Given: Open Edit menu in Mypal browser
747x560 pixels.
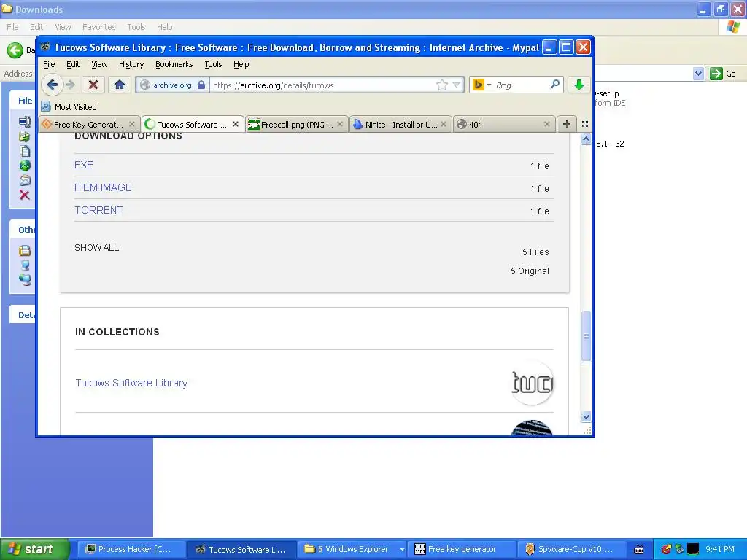Looking at the screenshot, I should (73, 64).
